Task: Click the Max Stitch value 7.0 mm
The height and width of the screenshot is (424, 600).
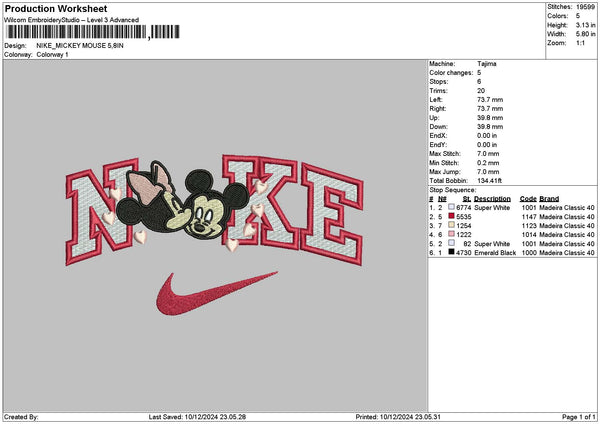Action: tap(488, 154)
